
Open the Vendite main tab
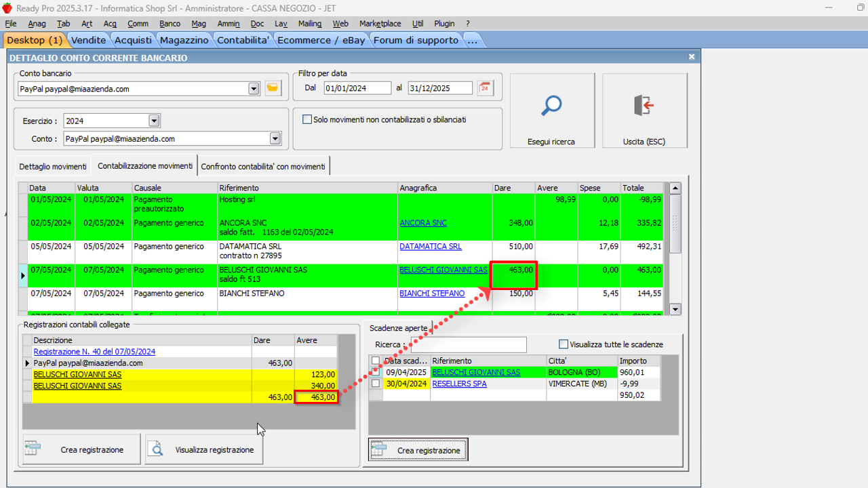[88, 40]
